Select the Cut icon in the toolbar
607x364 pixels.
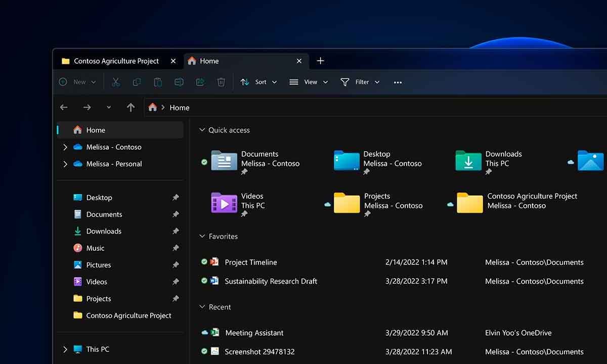(x=115, y=82)
